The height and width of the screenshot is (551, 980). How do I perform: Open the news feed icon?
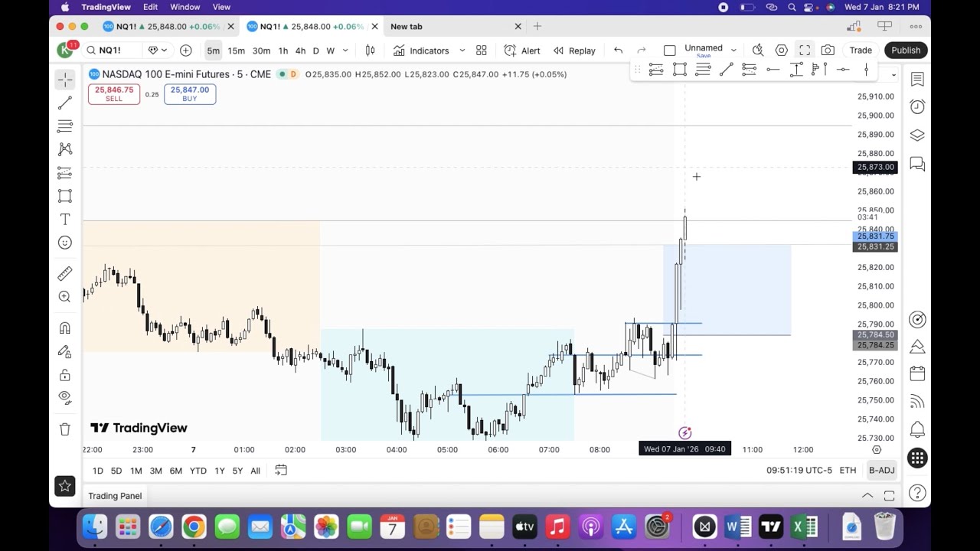(917, 402)
